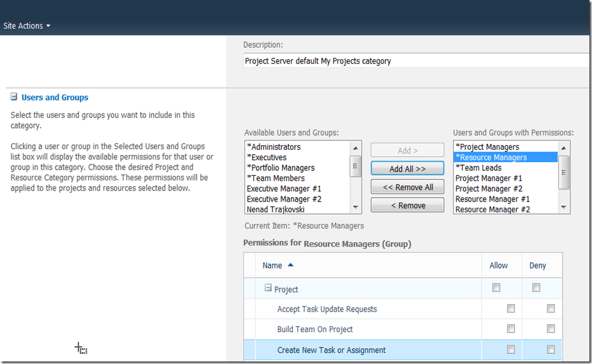Select Project Manager #2 in permissions list
The width and height of the screenshot is (592, 364).
489,189
